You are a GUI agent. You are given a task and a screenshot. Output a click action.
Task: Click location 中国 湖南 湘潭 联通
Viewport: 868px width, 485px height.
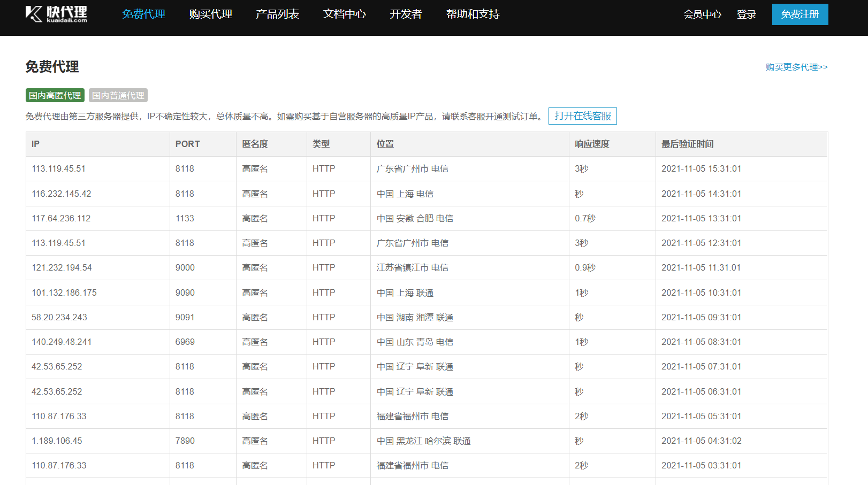click(x=415, y=317)
